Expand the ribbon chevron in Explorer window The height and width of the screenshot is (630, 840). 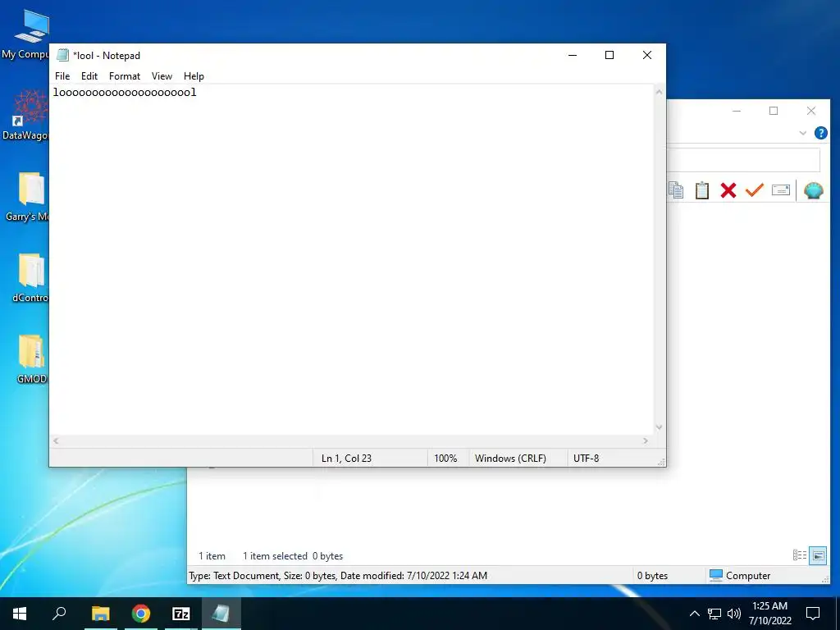tap(802, 133)
